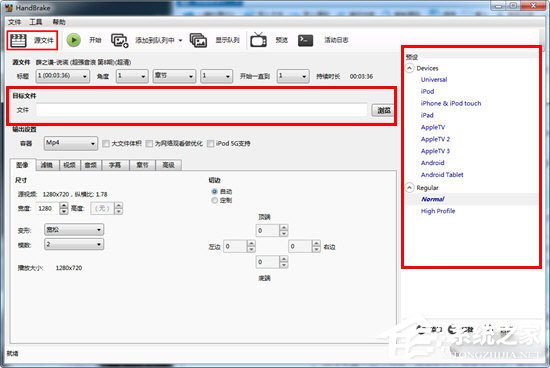Viewport: 550px width, 368px height.
Task: Click the top crop stepper
Action: pos(283,230)
